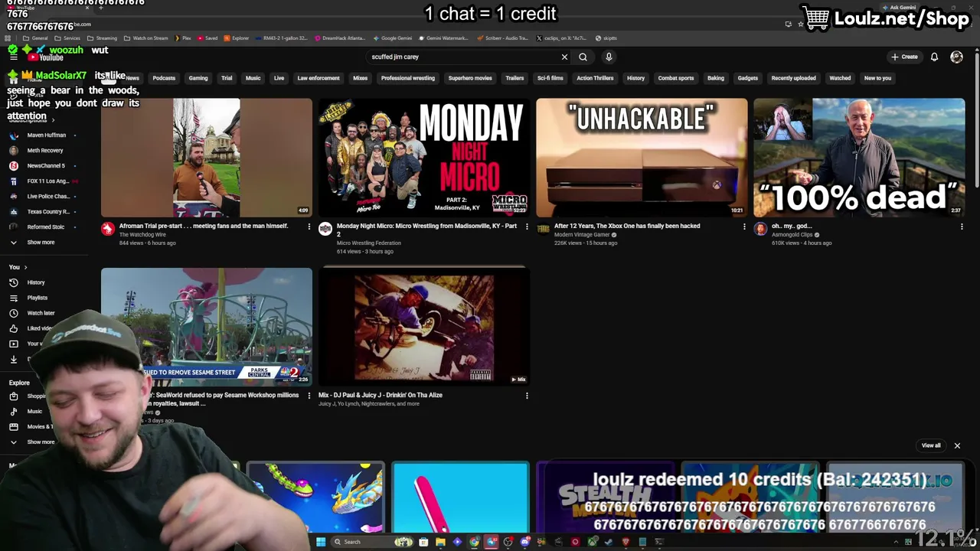Select the New to you chip

[x=877, y=78]
